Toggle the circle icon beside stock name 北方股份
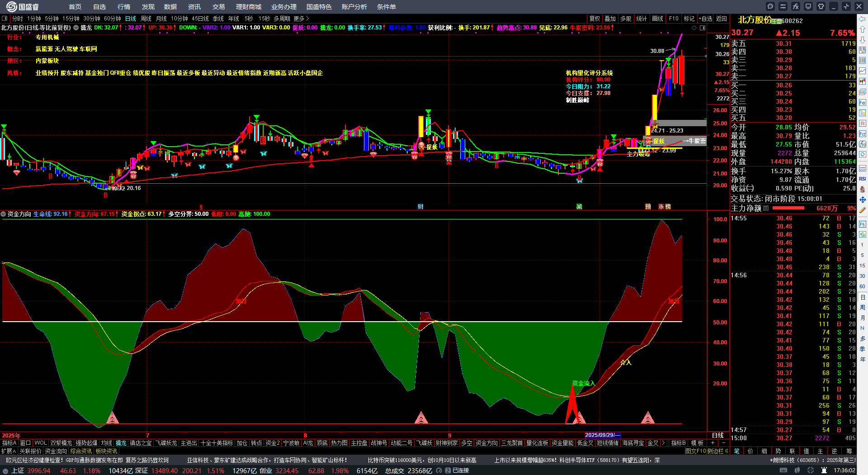Screen dimensions: 868x475 [x=76, y=28]
